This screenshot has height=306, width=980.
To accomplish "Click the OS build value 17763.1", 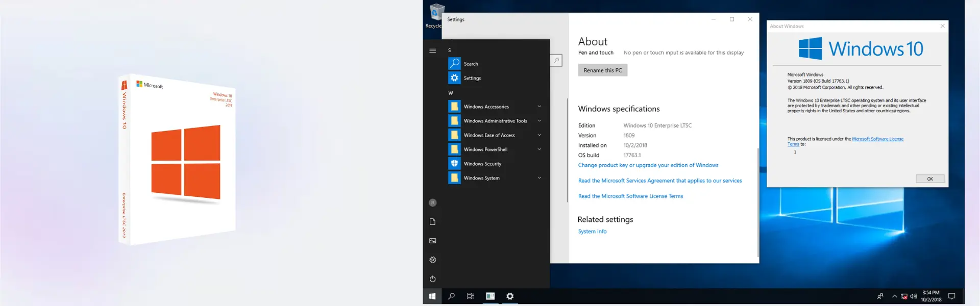I will 632,156.
